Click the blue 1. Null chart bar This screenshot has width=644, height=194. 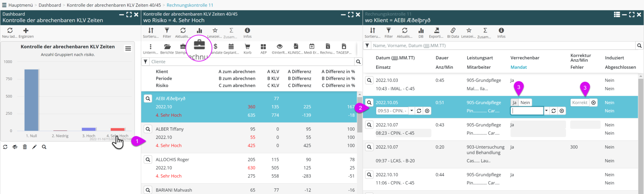[x=32, y=100]
